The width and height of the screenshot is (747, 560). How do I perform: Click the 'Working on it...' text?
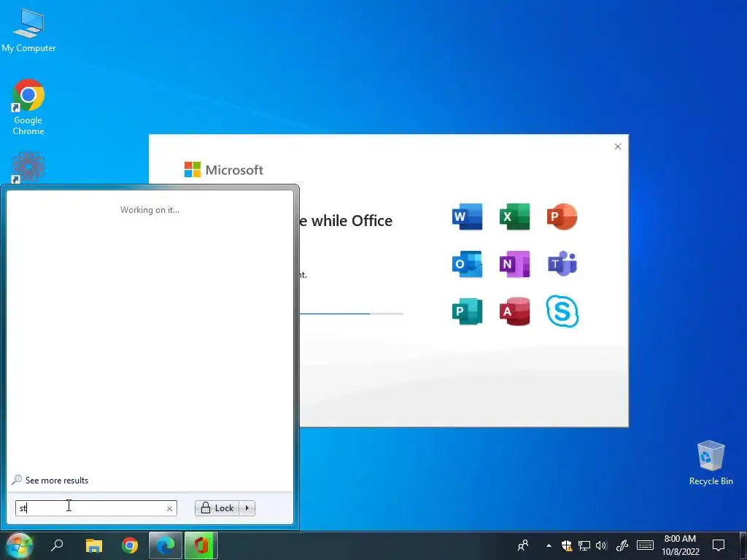click(x=150, y=210)
